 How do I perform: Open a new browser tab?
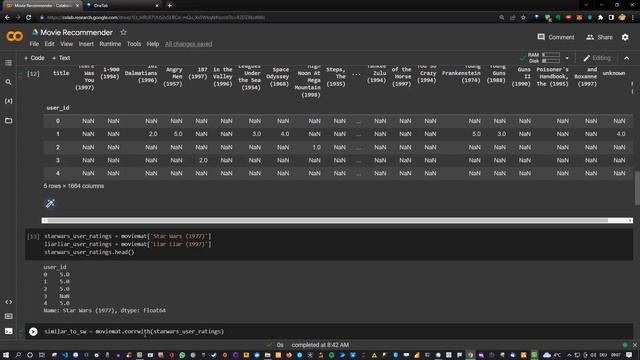169,5
